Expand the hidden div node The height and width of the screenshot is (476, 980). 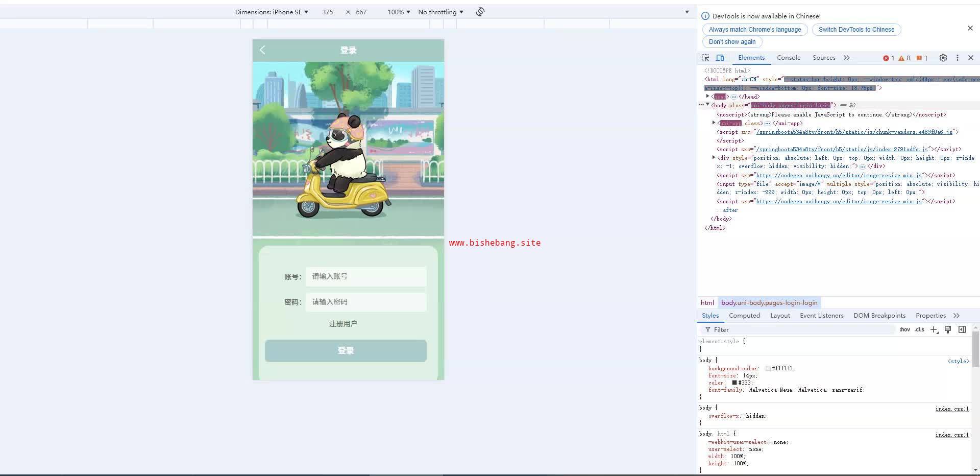(714, 157)
